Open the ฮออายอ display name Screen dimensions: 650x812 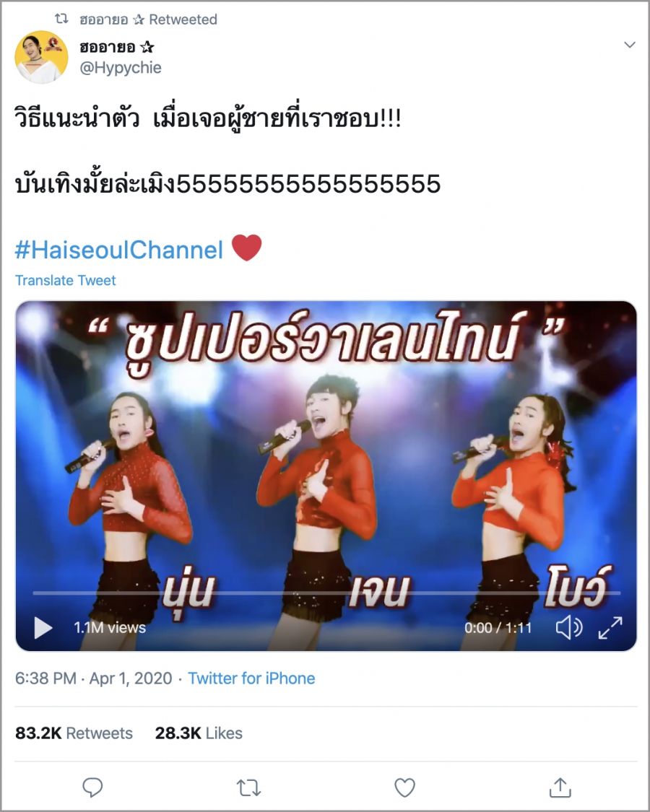pyautogui.click(x=116, y=47)
